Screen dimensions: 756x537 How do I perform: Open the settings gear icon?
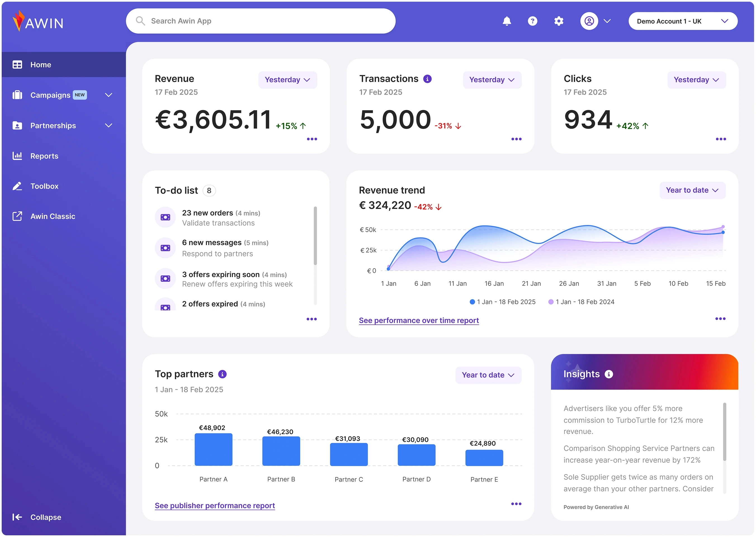(x=559, y=21)
